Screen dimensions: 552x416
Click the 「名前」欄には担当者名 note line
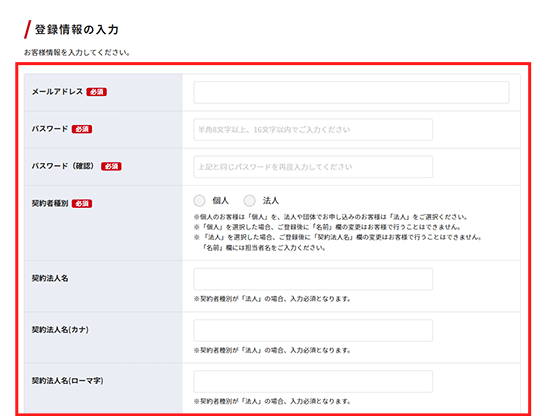(264, 248)
